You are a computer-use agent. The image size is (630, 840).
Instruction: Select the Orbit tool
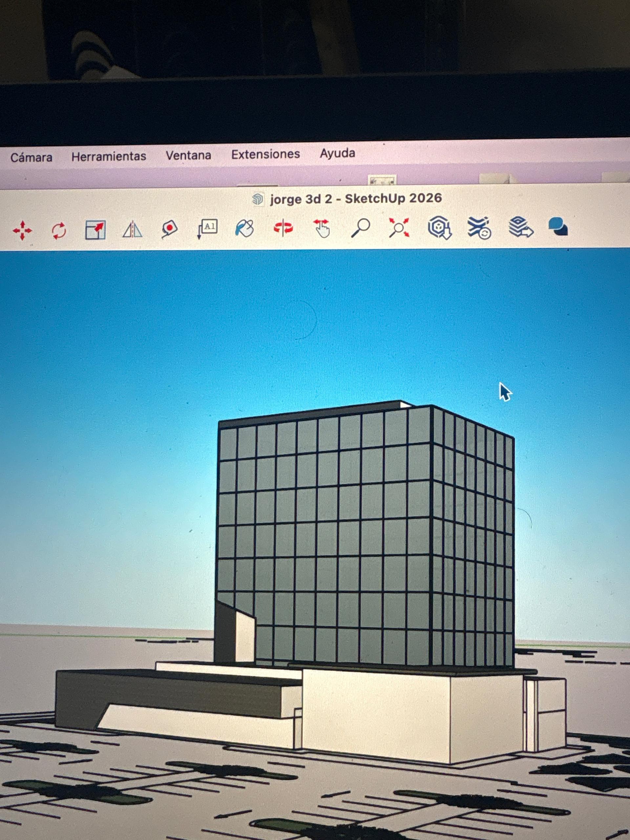[283, 228]
